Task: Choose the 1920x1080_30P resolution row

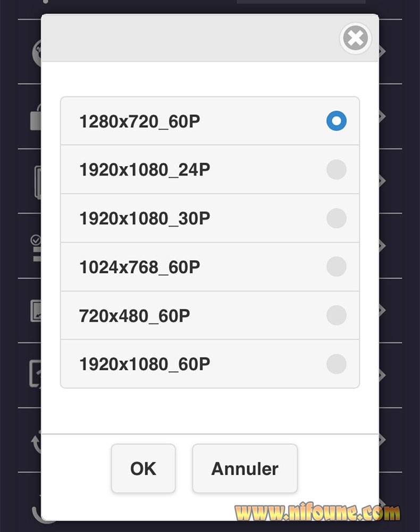Action: (210, 218)
